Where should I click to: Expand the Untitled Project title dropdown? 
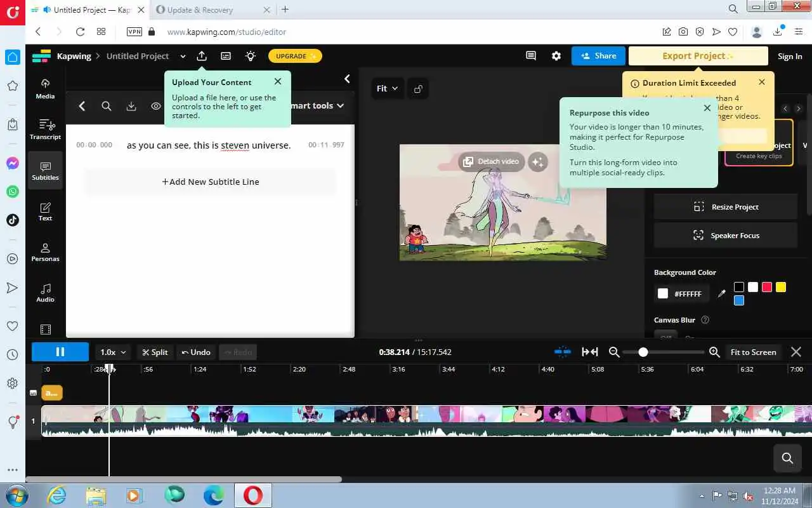[x=183, y=56]
